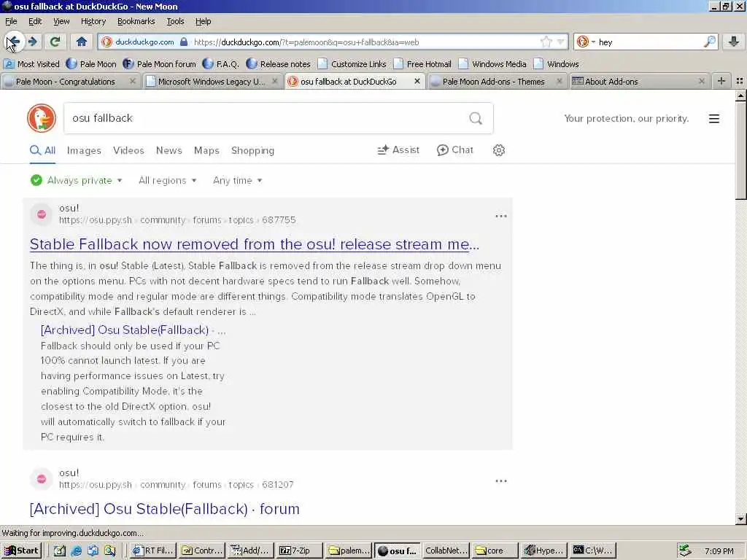
Task: Click the osu! favicon of first result
Action: tap(42, 214)
